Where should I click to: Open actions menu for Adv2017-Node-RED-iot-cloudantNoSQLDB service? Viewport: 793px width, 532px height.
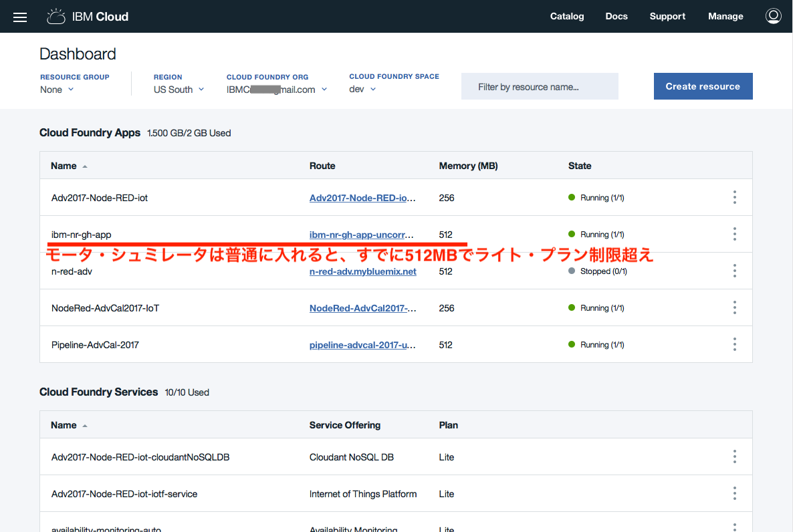734,456
